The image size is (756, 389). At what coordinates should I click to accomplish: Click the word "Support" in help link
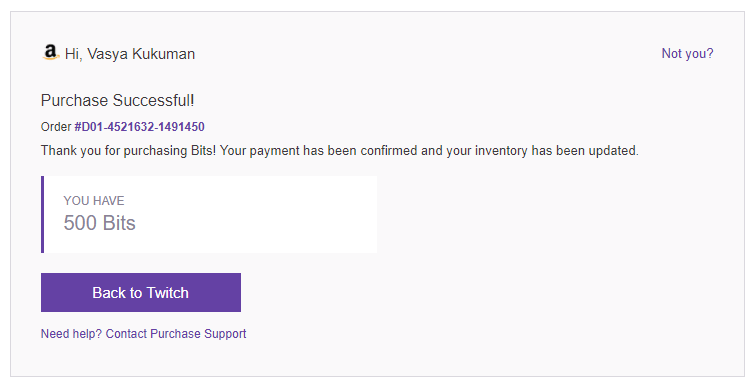click(225, 334)
